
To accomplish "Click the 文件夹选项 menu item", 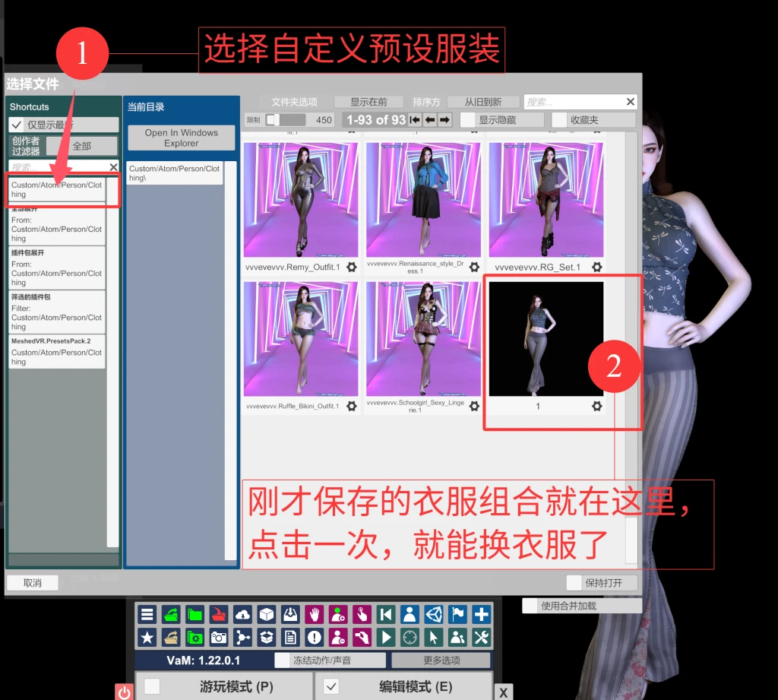I will (x=296, y=101).
